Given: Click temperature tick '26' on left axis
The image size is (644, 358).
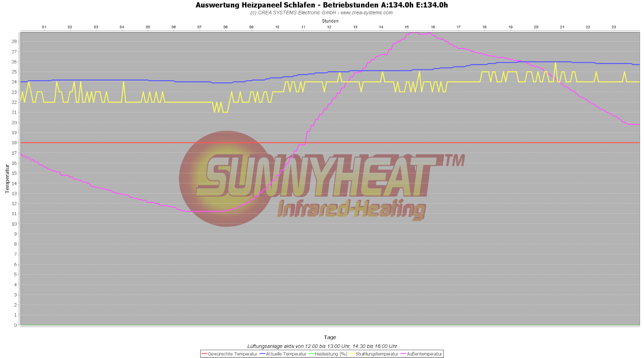Looking at the screenshot, I should point(14,62).
